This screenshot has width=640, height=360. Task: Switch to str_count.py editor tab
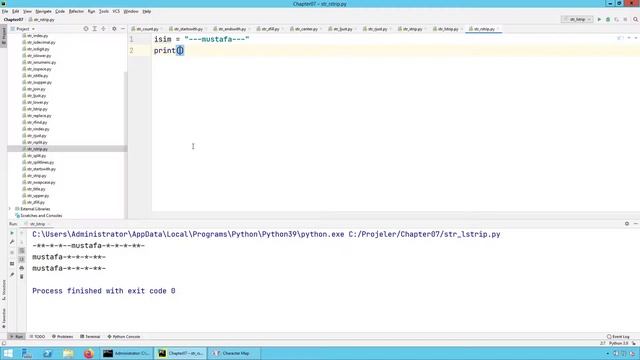tap(147, 29)
